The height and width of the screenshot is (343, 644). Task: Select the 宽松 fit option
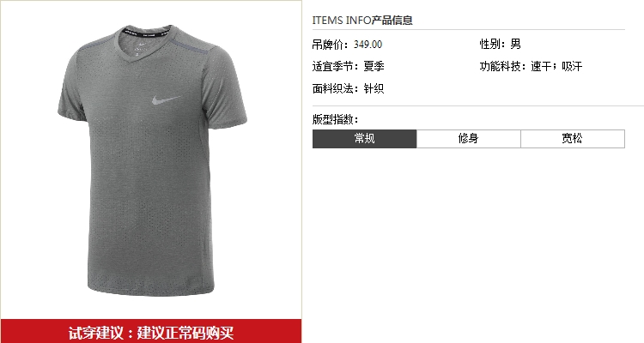click(573, 139)
